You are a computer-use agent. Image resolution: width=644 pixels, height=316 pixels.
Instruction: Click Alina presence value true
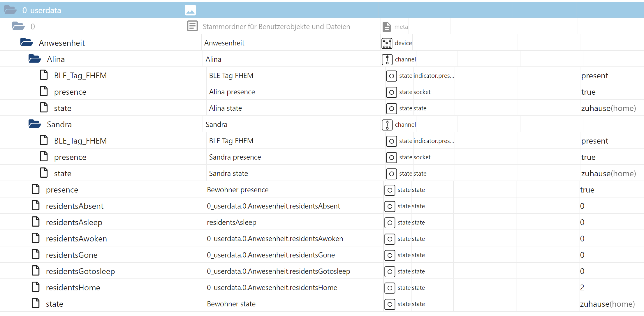[x=588, y=92]
